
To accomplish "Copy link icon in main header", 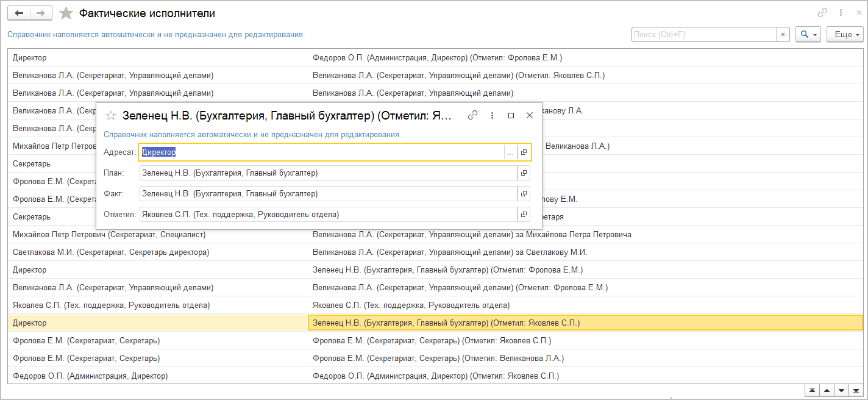I will point(823,13).
